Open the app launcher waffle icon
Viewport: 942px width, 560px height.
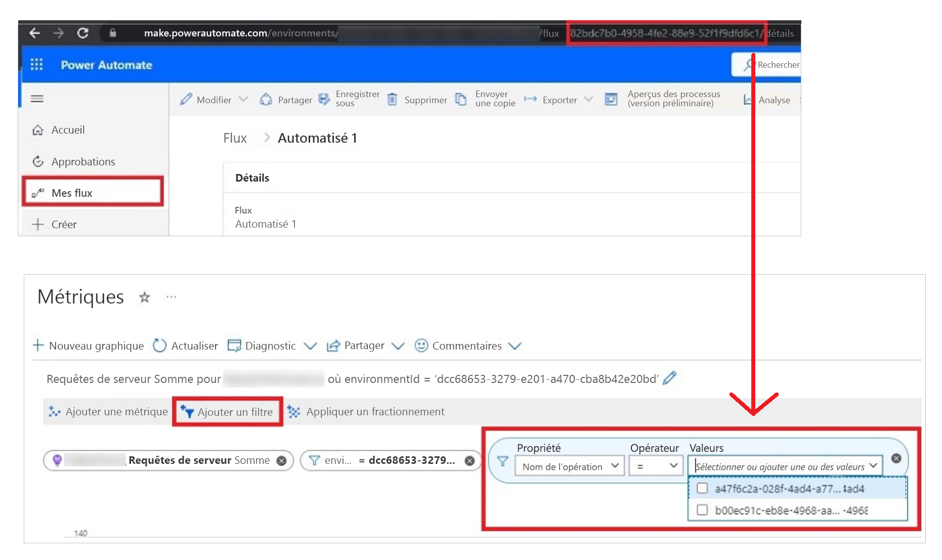(36, 65)
